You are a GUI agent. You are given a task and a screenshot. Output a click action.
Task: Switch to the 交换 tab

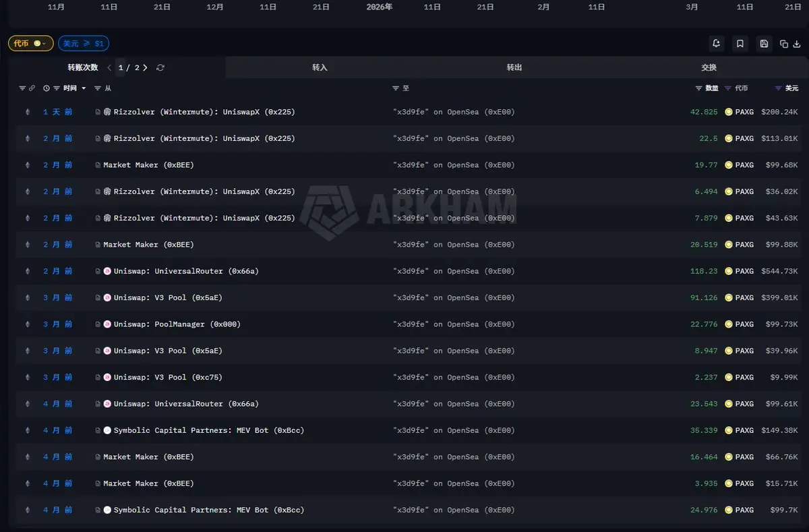(709, 67)
